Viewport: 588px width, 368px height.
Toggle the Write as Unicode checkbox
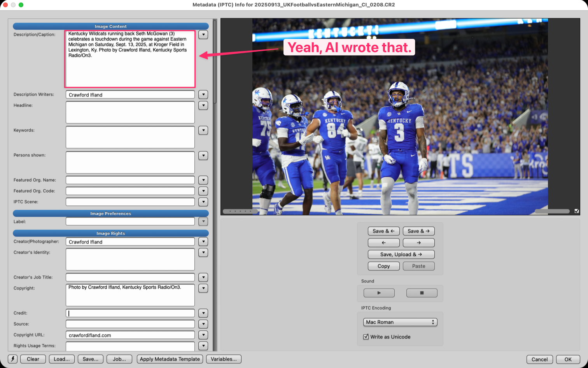click(x=366, y=337)
